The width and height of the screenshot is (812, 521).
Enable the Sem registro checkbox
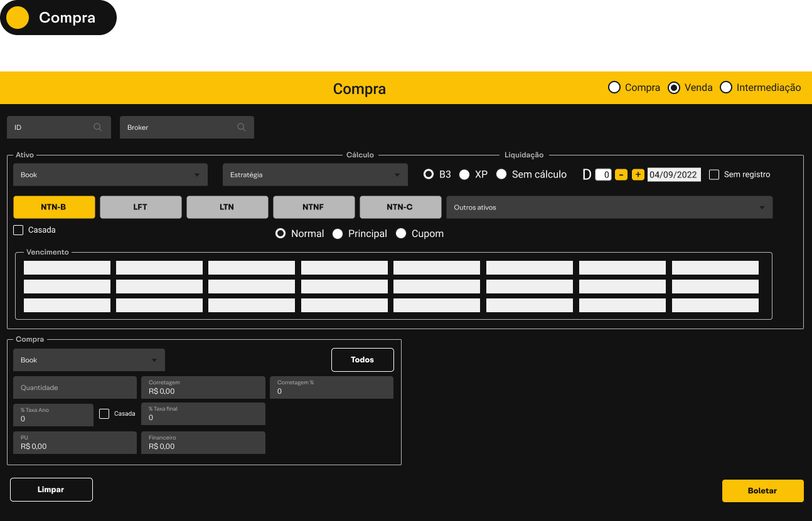point(714,175)
